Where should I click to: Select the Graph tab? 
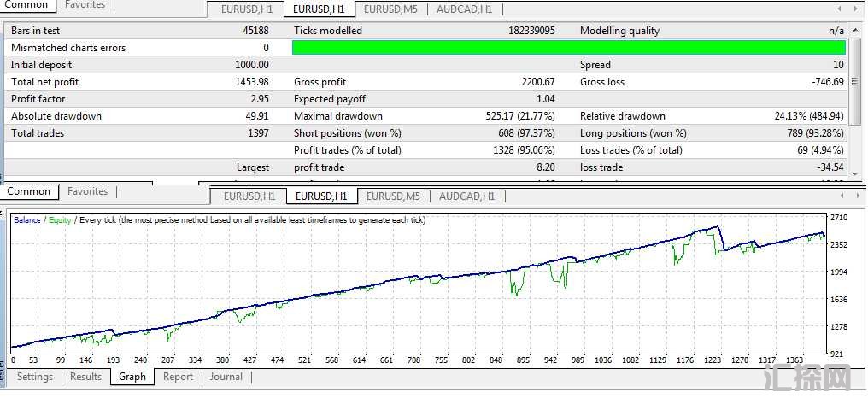132,377
